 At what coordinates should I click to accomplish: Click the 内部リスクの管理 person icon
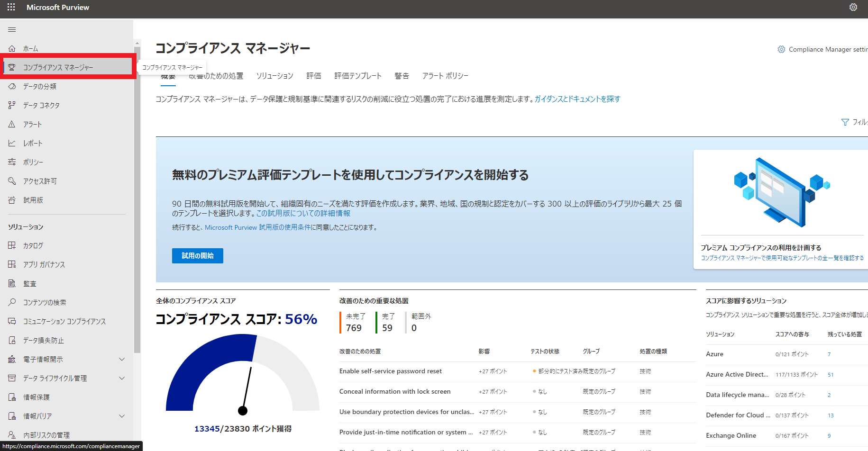pyautogui.click(x=12, y=435)
